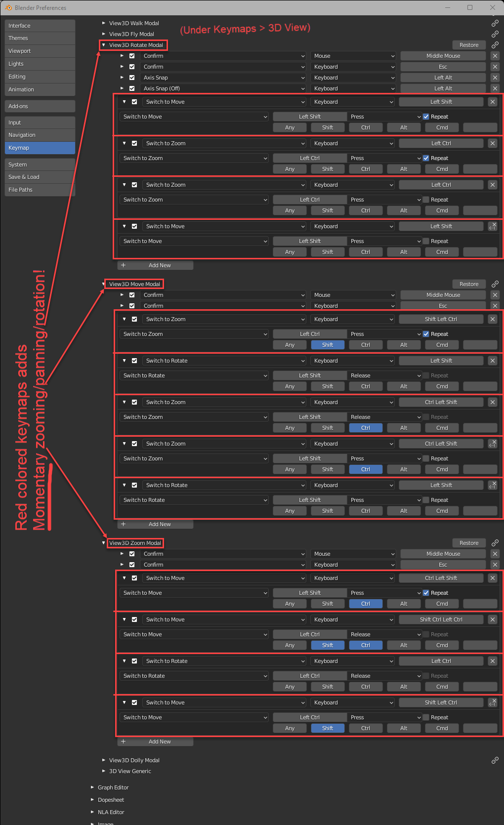The width and height of the screenshot is (504, 825).
Task: Click link icon beside Zoom Modal Restore button
Action: coord(495,543)
